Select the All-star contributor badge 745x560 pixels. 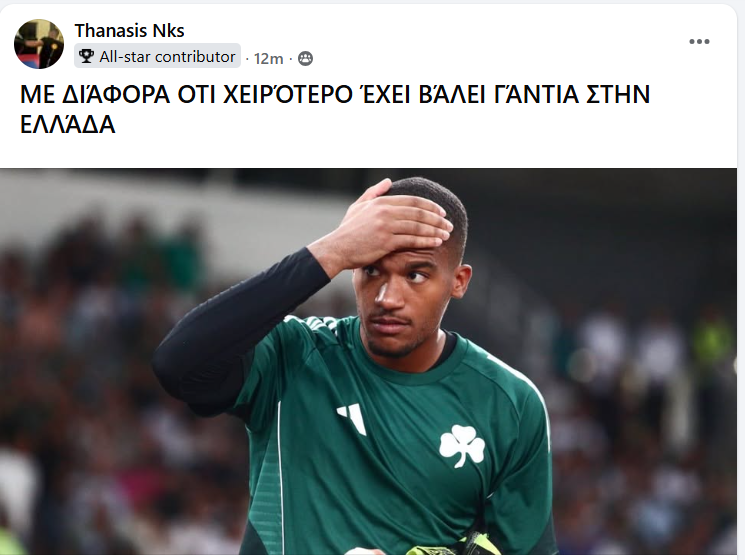[x=157, y=57]
